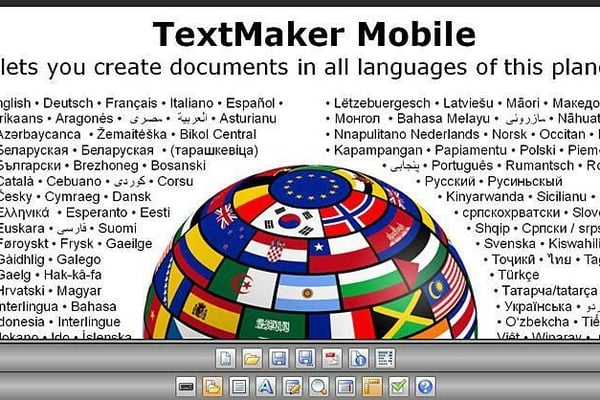Create a new document with the blank page icon
This screenshot has height=400, width=600.
pos(226,358)
